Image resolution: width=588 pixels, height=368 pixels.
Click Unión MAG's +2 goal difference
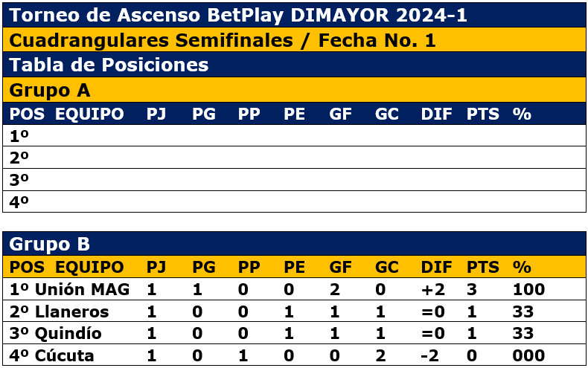(432, 289)
